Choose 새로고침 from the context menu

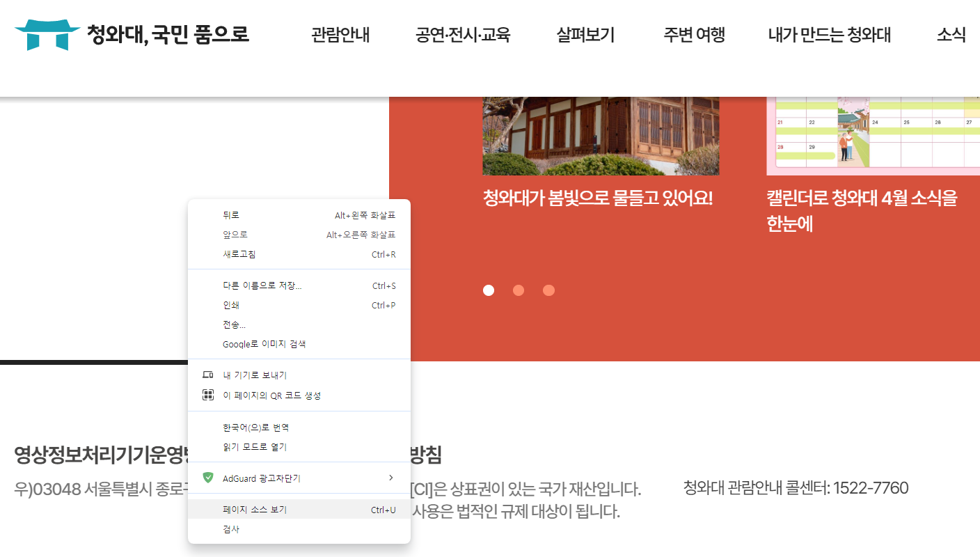click(x=299, y=254)
